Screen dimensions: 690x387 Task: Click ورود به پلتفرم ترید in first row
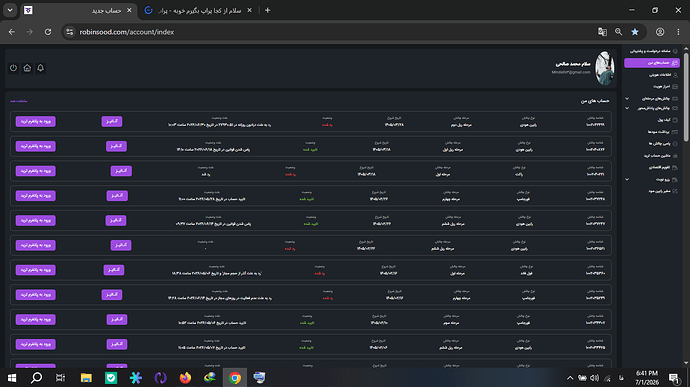[x=36, y=122]
